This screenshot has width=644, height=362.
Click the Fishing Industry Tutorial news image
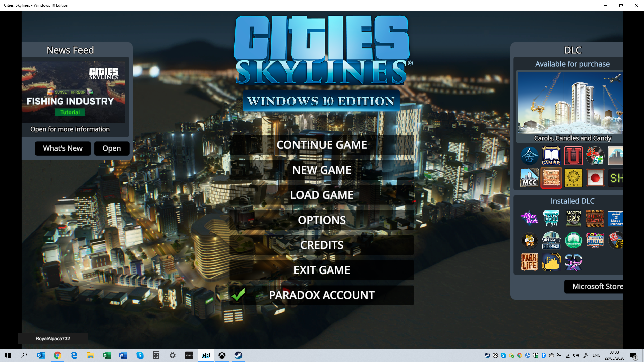pyautogui.click(x=73, y=92)
